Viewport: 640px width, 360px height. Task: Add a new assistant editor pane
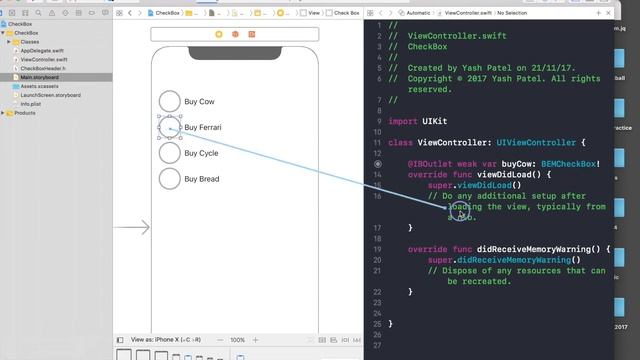(x=598, y=13)
